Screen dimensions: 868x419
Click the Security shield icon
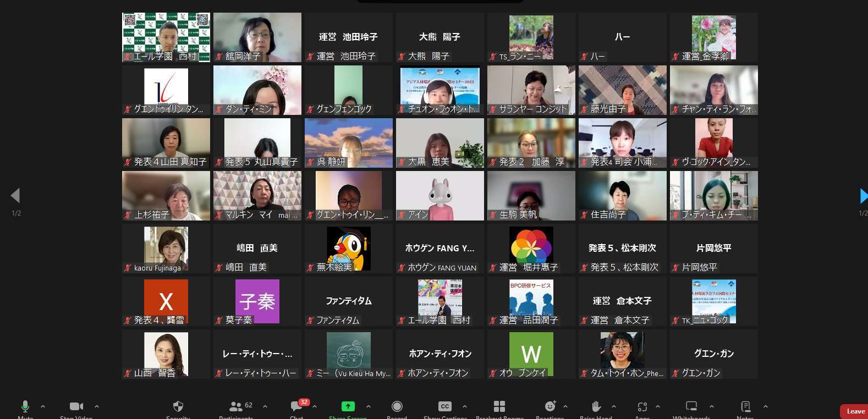[x=178, y=406]
